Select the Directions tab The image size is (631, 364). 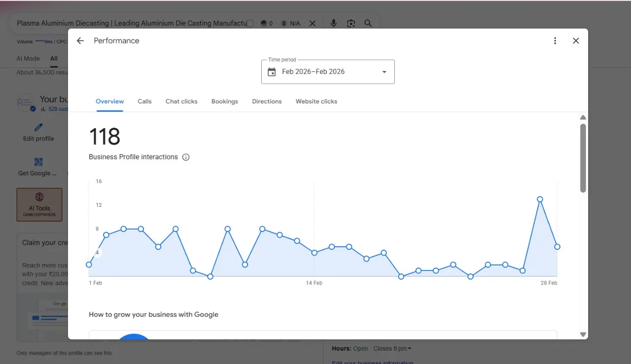(x=267, y=101)
